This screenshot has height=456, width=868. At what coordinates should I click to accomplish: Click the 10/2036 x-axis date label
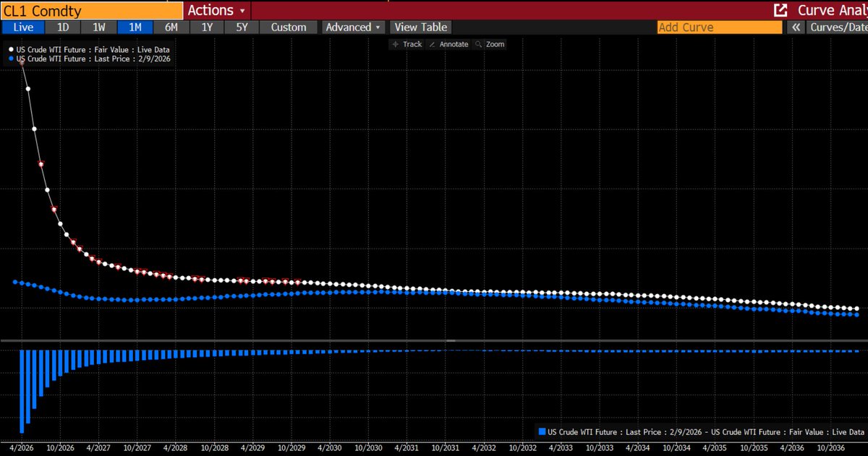point(830,448)
